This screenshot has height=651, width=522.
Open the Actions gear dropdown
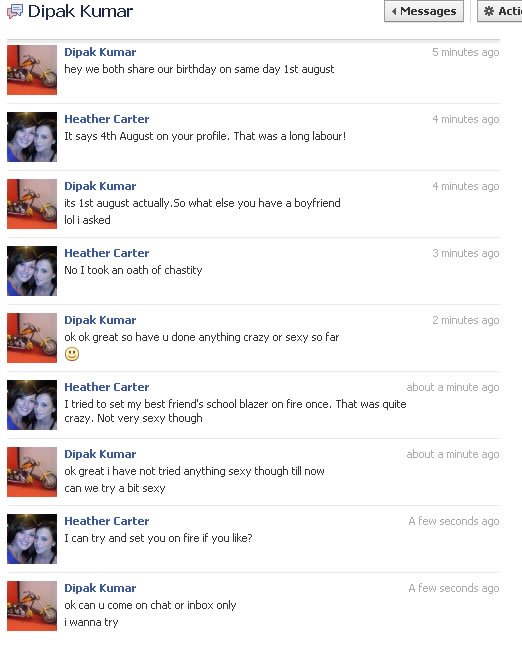[x=500, y=11]
